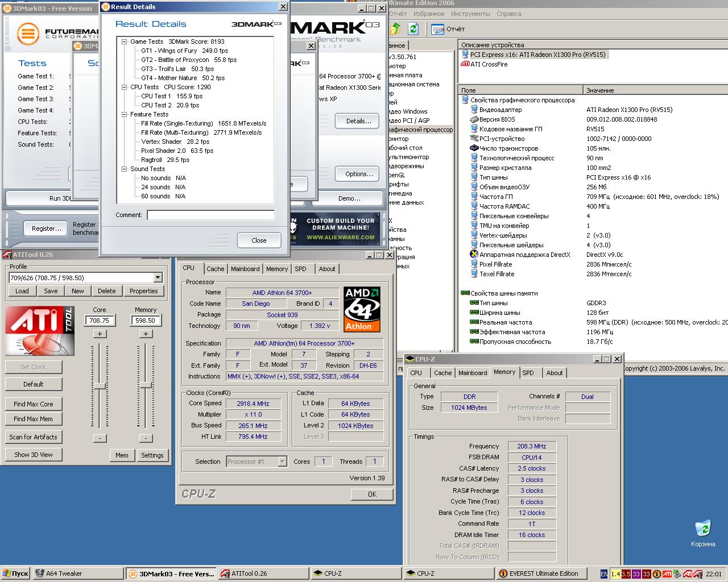728x582 pixels.
Task: Click the Core value field 708.75
Action: pos(100,321)
